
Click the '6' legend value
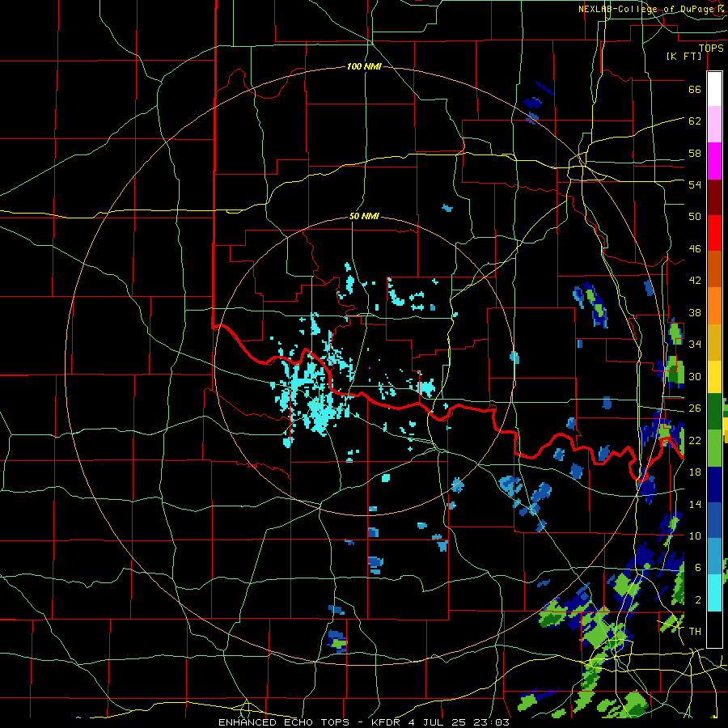click(x=698, y=568)
